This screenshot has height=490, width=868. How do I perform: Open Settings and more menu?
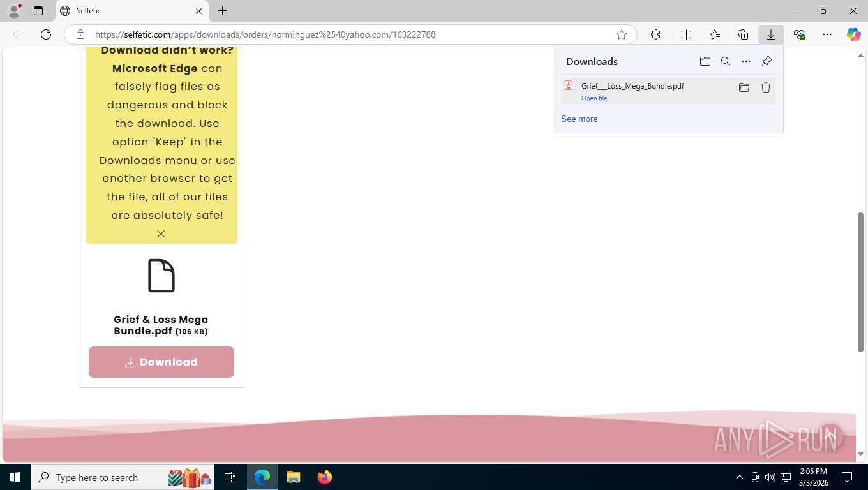827,34
